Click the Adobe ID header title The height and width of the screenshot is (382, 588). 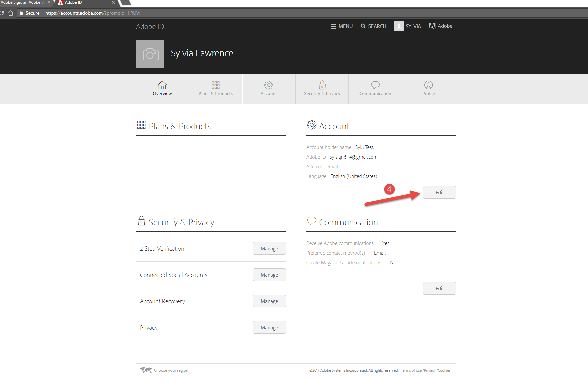(x=150, y=26)
